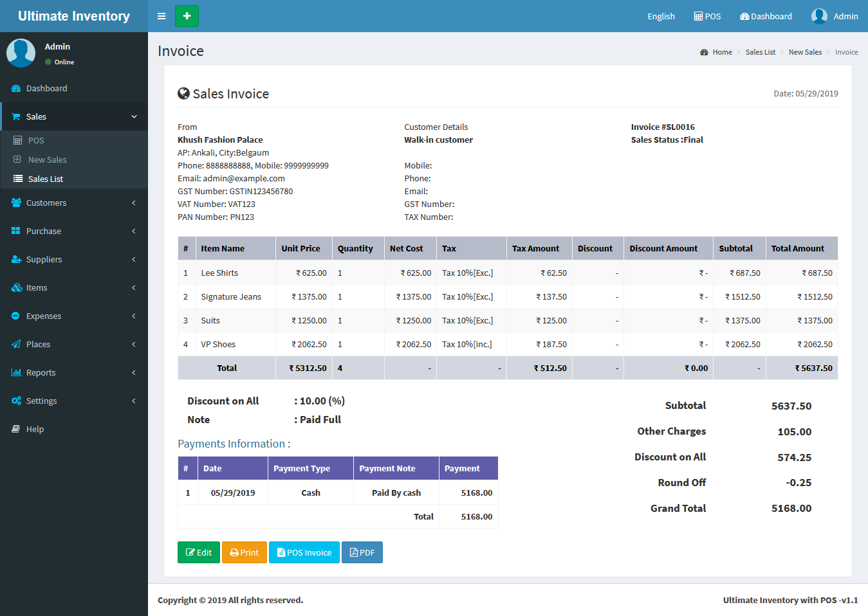Click the Suppliers user-plus icon

point(16,260)
